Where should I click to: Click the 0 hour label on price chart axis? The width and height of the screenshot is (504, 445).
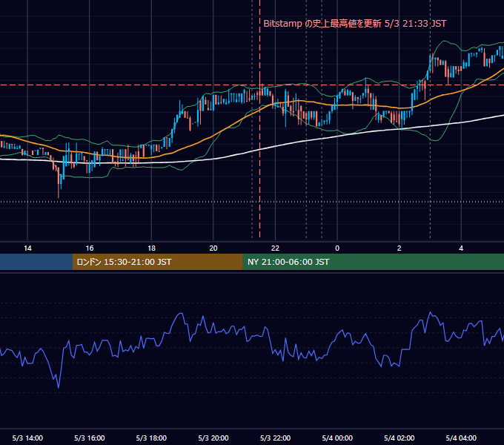tap(337, 248)
